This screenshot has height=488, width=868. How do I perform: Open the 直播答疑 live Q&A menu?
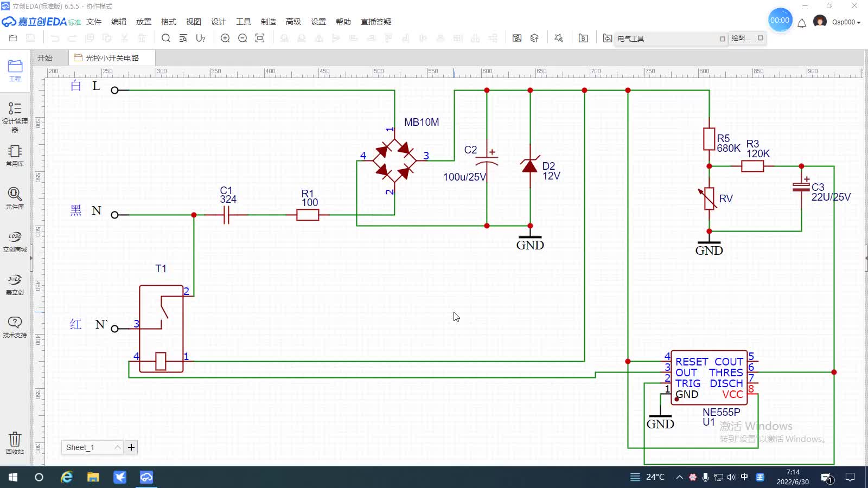tap(376, 22)
